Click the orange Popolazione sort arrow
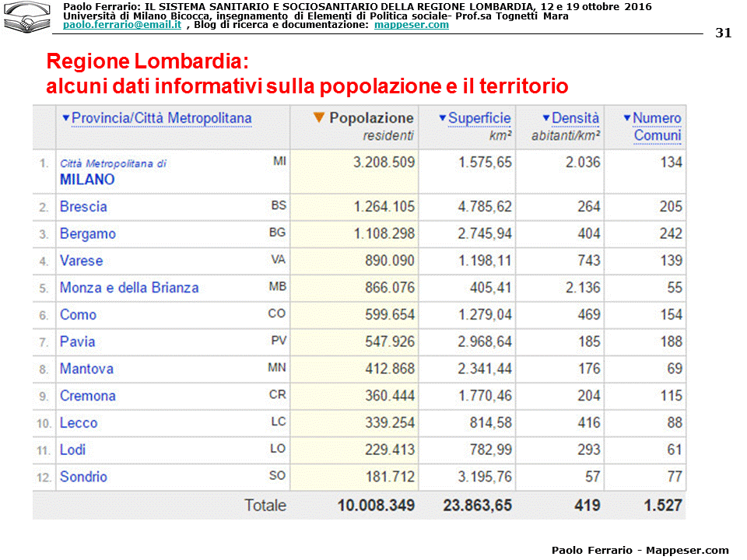 [x=318, y=118]
